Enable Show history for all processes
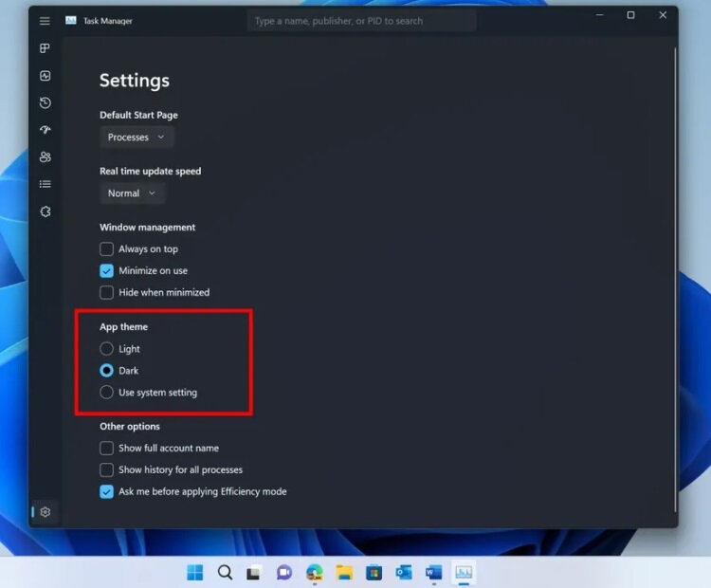The height and width of the screenshot is (588, 711). click(x=106, y=470)
